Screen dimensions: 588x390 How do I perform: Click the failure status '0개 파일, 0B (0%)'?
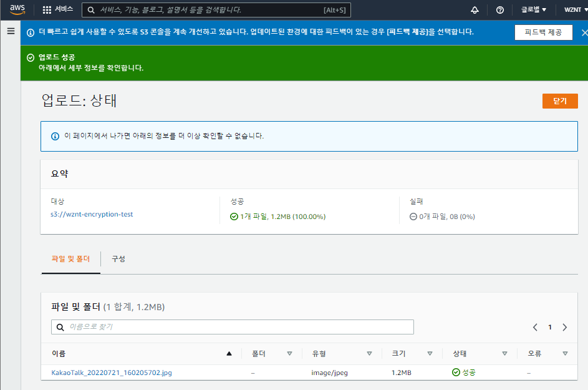coord(442,217)
